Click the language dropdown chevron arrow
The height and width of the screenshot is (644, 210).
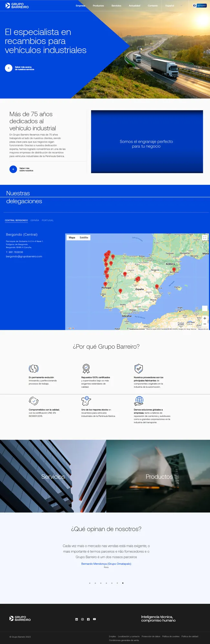tap(182, 6)
